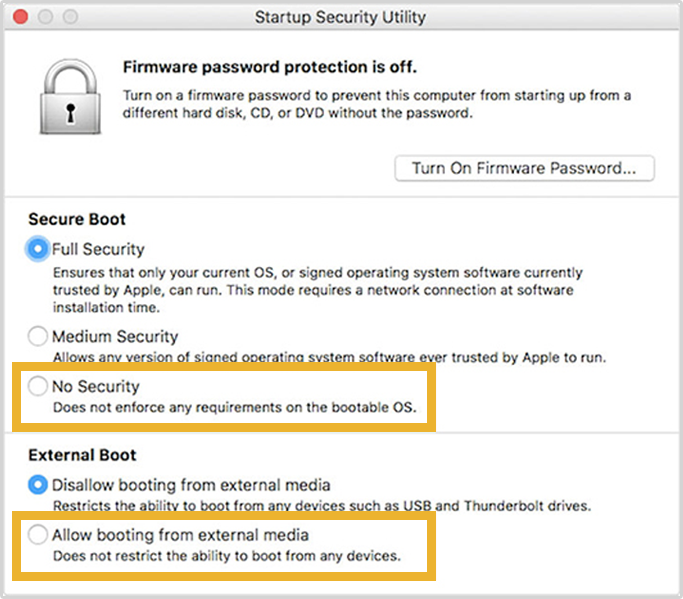This screenshot has width=683, height=599.
Task: Click the 'Medium Security' text label
Action: (x=115, y=337)
